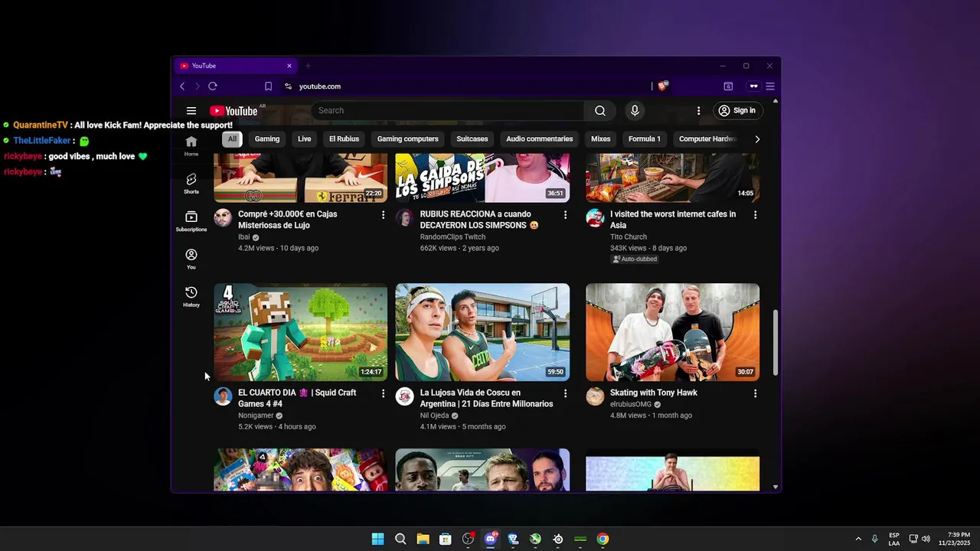980x551 pixels.
Task: Click in the YouTube Search field
Action: pos(448,111)
